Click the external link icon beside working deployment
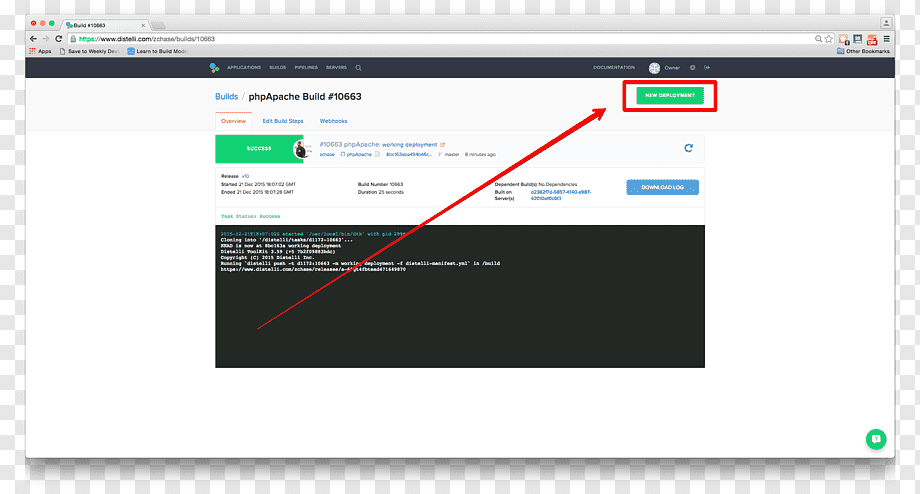Screen dimensions: 920x494 tap(442, 144)
